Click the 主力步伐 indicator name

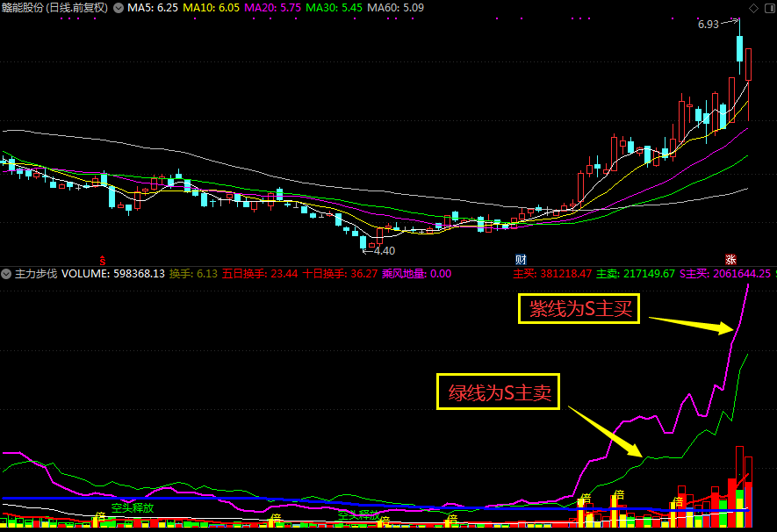tap(36, 274)
